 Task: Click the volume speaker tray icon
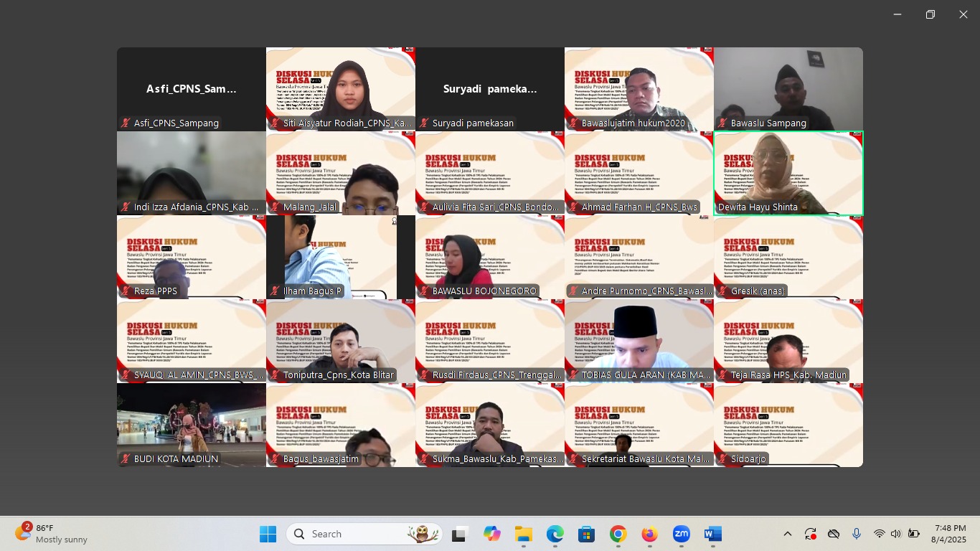(x=895, y=534)
